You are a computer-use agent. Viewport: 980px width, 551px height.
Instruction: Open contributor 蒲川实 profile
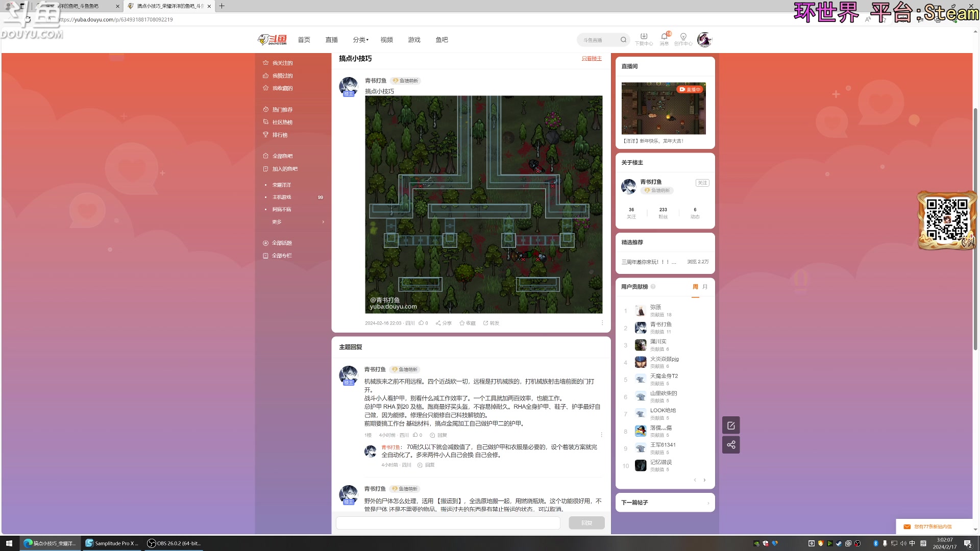[x=658, y=341]
